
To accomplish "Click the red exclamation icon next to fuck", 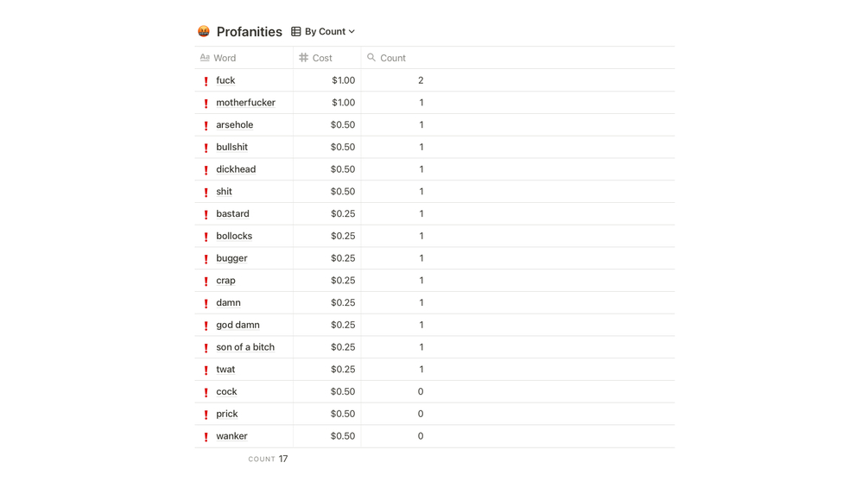I will (x=206, y=81).
